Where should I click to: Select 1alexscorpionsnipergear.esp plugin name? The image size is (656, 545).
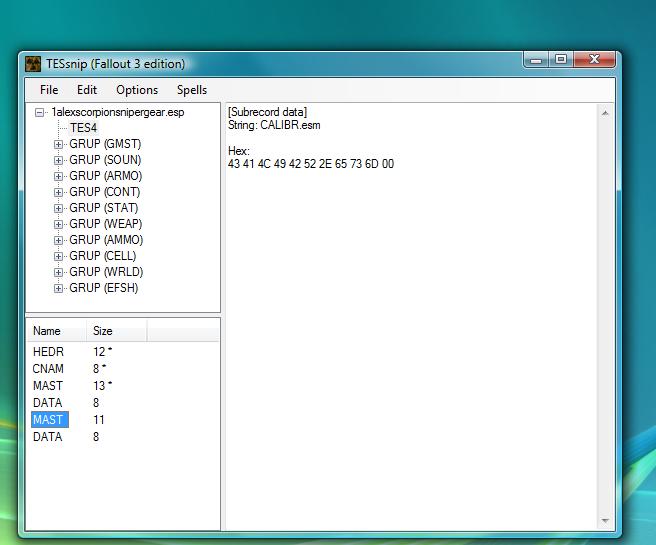pyautogui.click(x=118, y=112)
